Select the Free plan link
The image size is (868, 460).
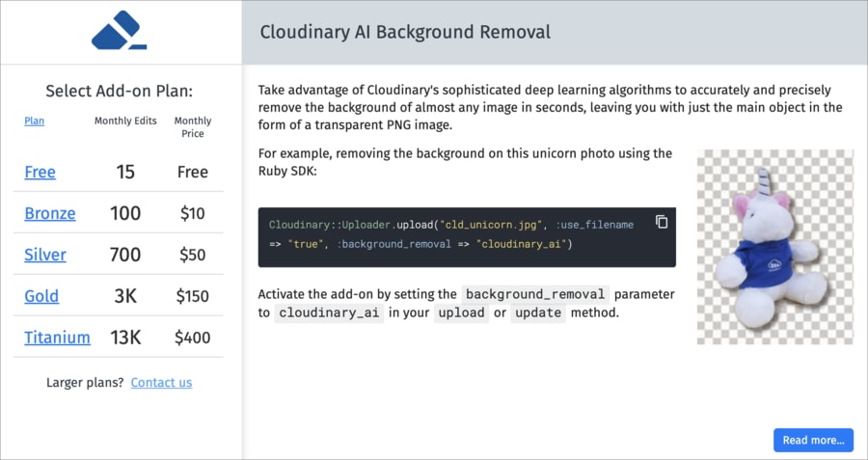pyautogui.click(x=40, y=173)
